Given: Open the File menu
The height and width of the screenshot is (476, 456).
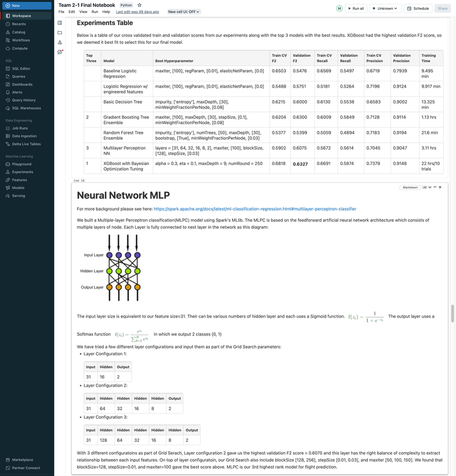Looking at the screenshot, I should click(x=61, y=11).
